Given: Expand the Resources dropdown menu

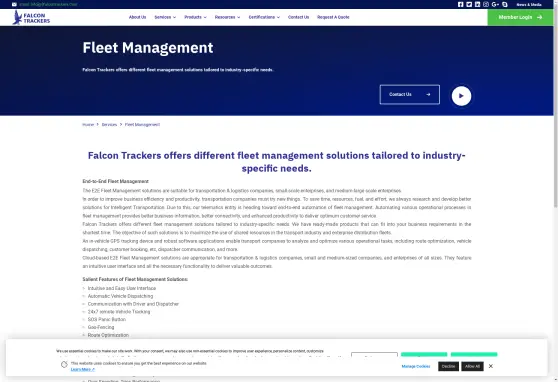Looking at the screenshot, I should click(x=227, y=17).
